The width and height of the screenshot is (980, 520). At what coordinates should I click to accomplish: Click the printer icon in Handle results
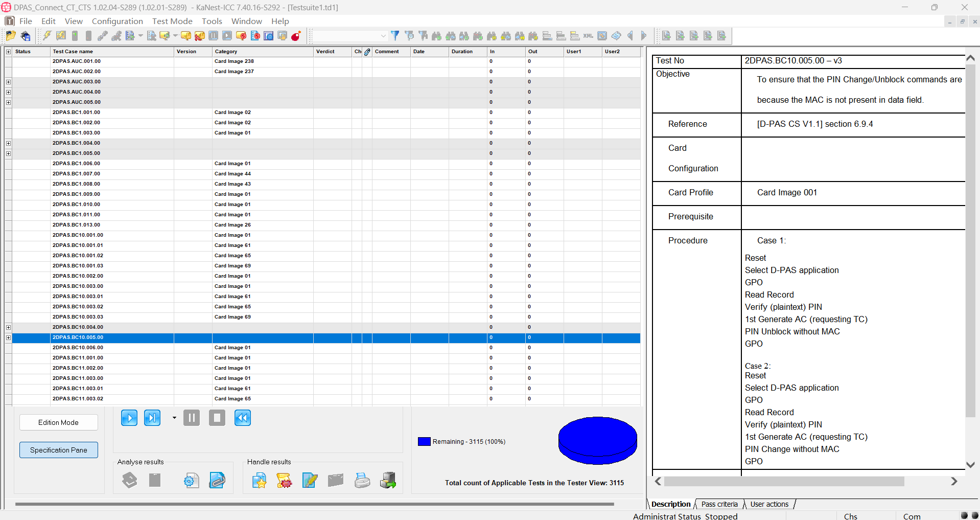(x=362, y=480)
